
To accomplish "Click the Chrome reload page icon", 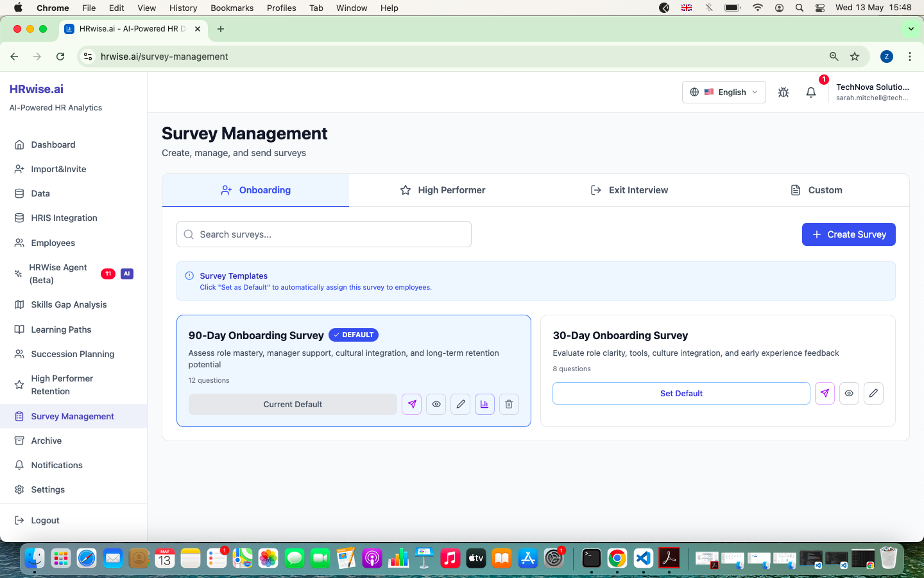I will [60, 57].
